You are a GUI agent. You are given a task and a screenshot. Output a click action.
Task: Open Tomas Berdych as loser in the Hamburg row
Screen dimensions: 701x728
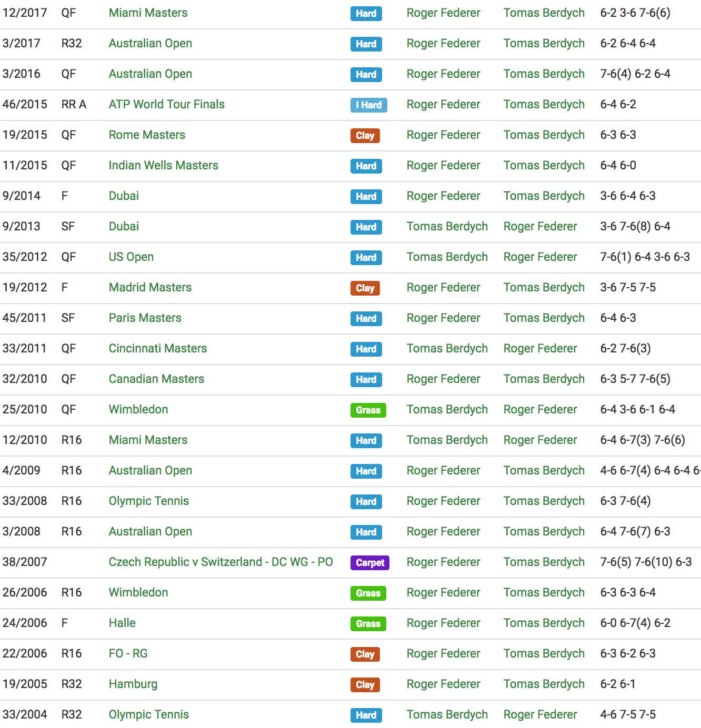[x=544, y=684]
